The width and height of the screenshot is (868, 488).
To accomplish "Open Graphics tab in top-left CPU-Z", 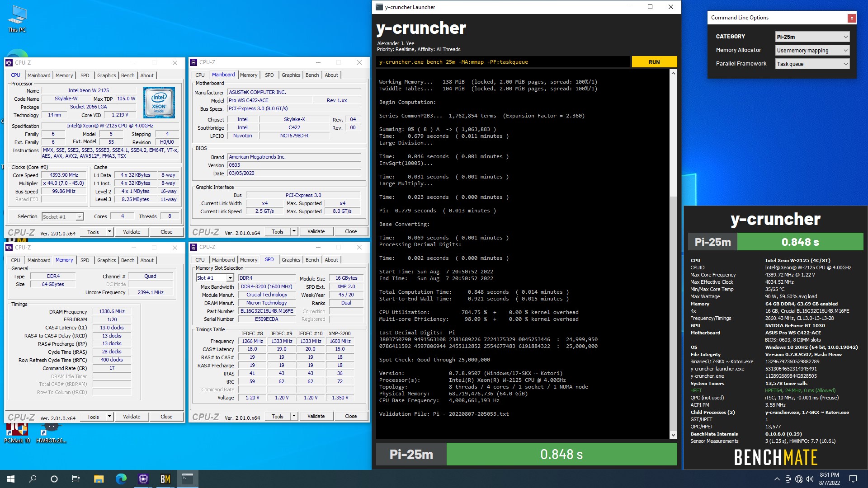I will [x=106, y=75].
